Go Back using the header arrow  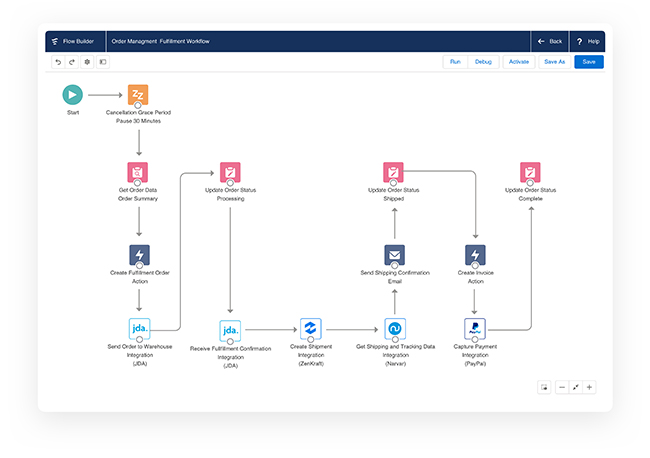click(550, 41)
